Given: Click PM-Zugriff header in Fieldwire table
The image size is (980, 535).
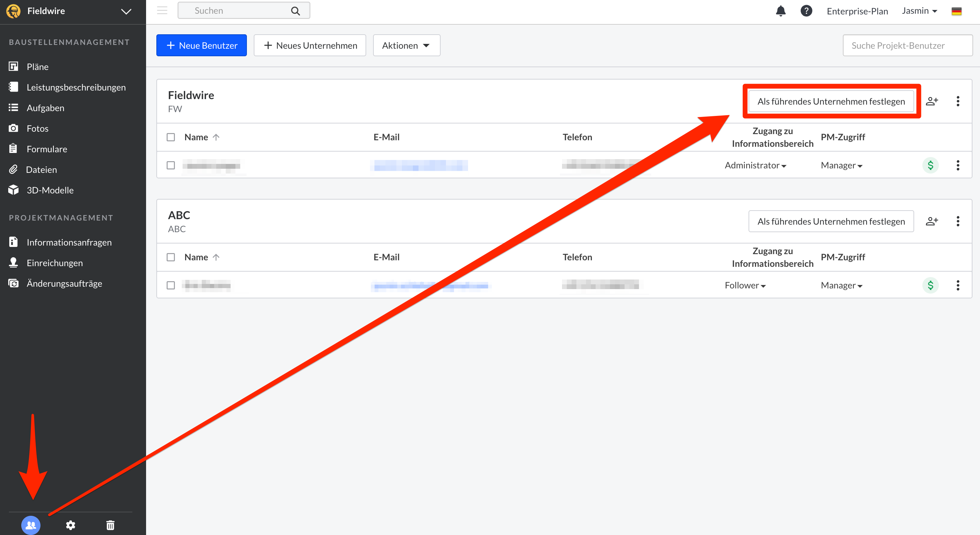Looking at the screenshot, I should point(842,137).
